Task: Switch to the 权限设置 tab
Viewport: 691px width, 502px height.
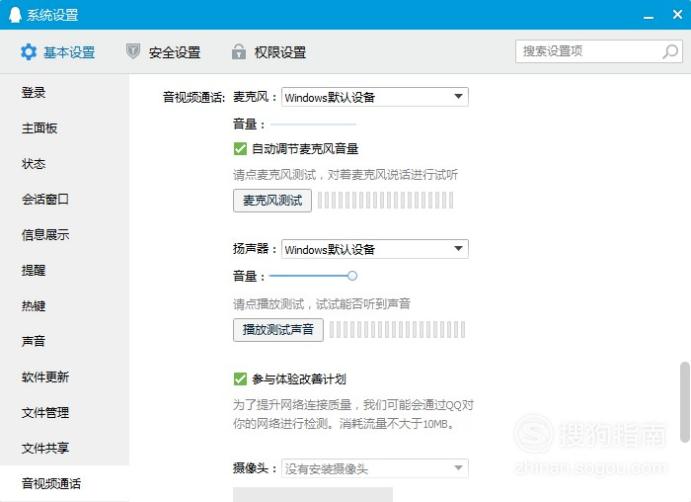Action: click(x=269, y=52)
